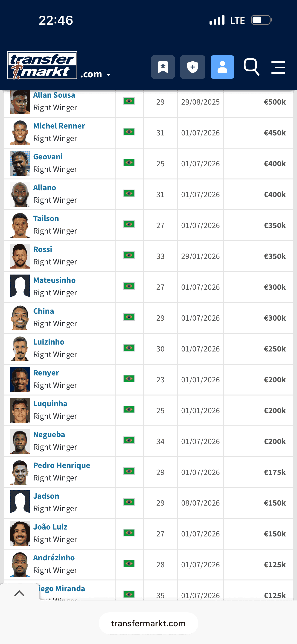Tap Allano's player photo

click(x=20, y=194)
